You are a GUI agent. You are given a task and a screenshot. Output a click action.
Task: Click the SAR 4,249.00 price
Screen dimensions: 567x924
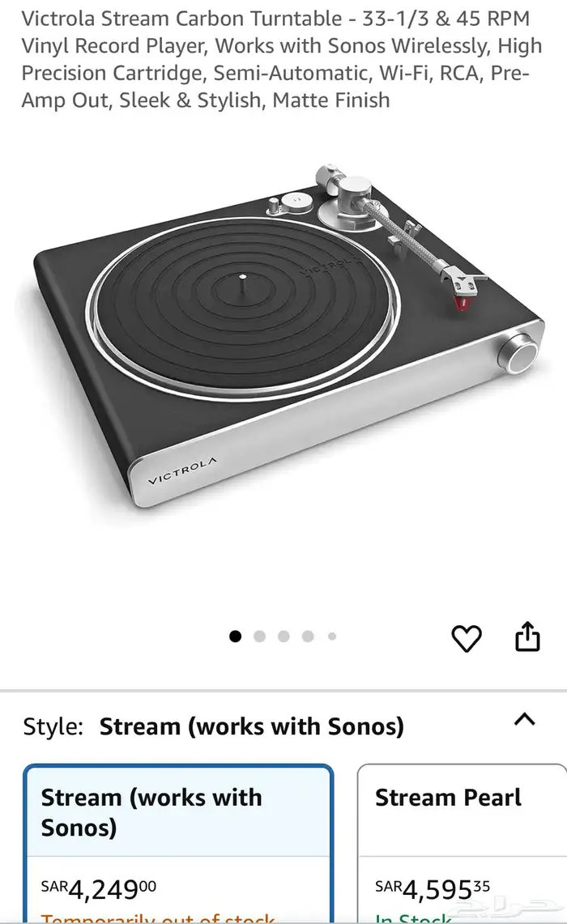[99, 889]
